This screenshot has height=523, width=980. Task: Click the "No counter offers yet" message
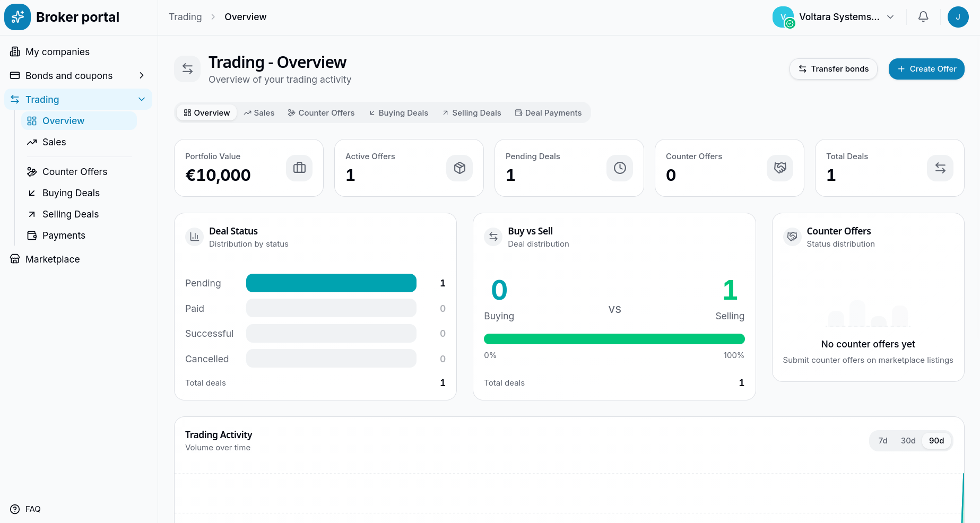(868, 344)
